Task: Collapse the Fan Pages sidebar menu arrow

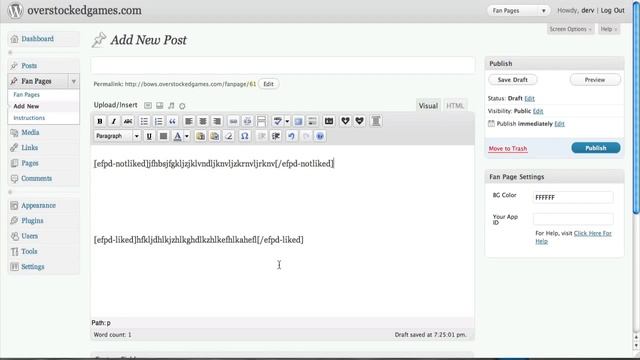Action: tap(73, 81)
